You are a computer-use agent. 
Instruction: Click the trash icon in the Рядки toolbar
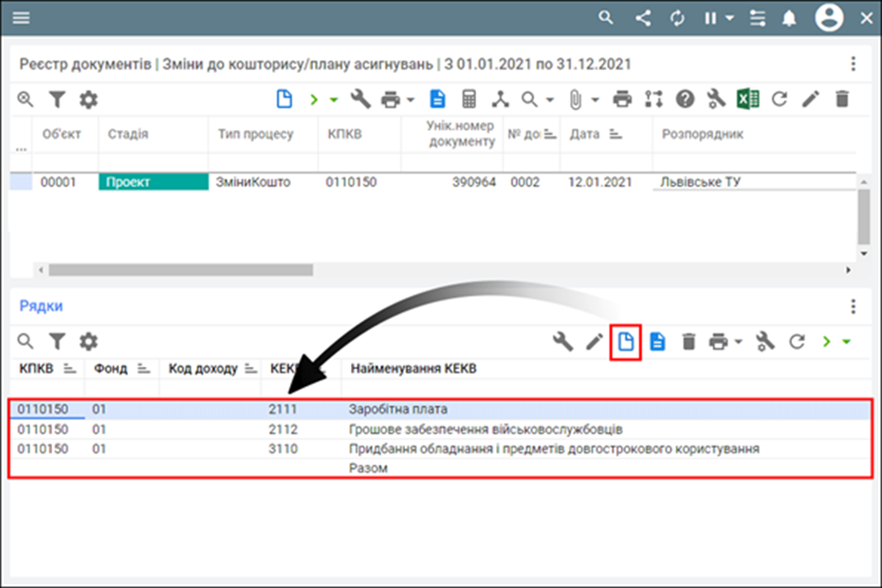click(689, 341)
